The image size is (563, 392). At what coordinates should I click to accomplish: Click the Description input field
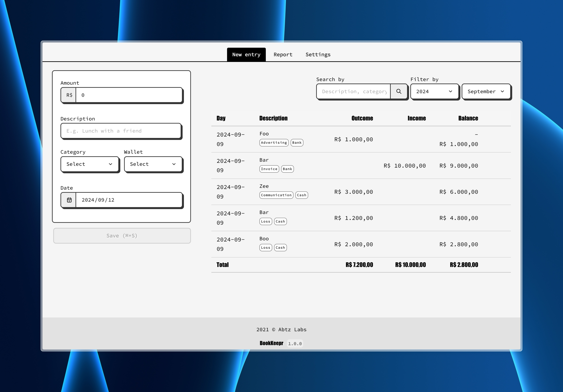(x=121, y=130)
